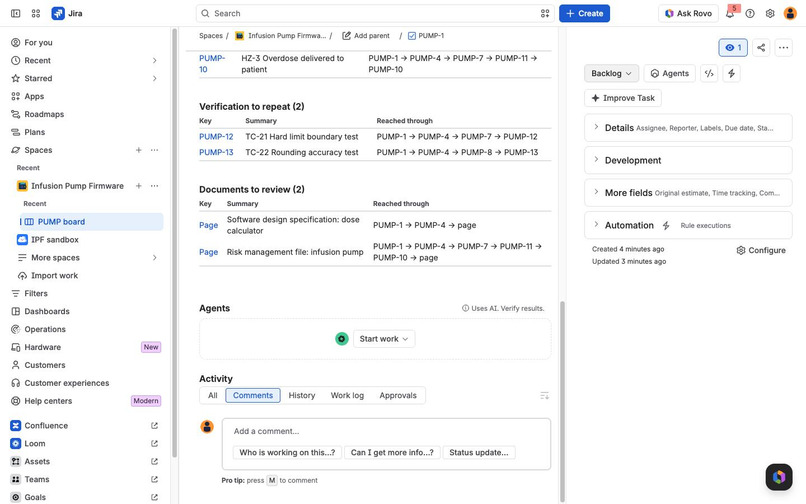806x504 pixels.
Task: Add a new space with plus icon
Action: pos(138,150)
